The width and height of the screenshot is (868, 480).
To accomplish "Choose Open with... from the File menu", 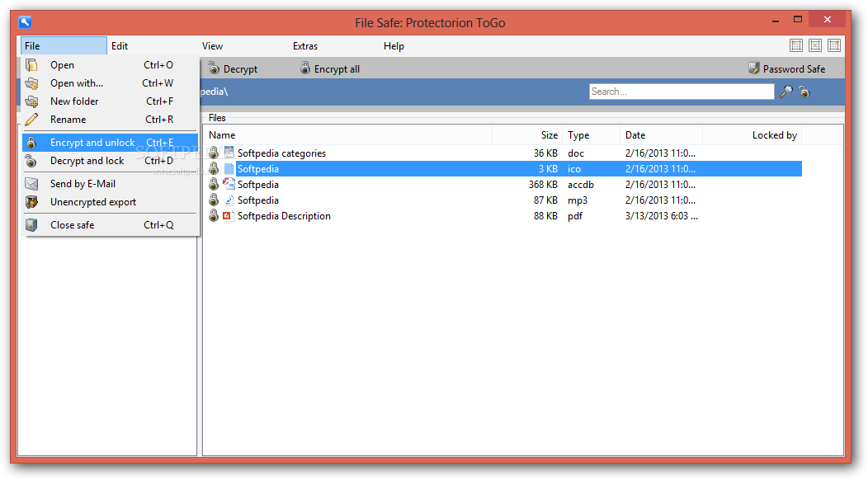I will (x=110, y=83).
